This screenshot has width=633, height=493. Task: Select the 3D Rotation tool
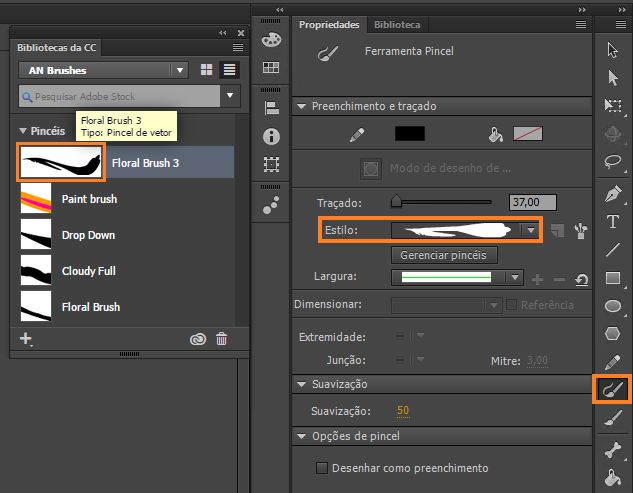tap(613, 134)
